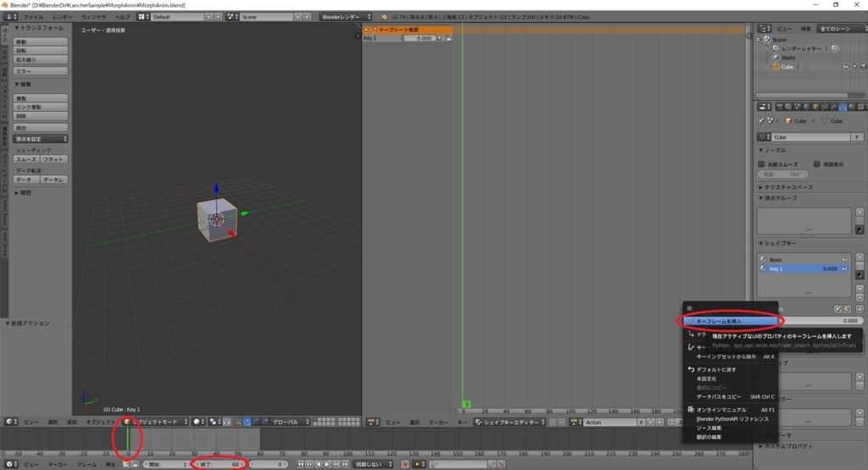The width and height of the screenshot is (868, 470).
Task: Choose キーフレームを挿入 in context menu
Action: pos(730,321)
